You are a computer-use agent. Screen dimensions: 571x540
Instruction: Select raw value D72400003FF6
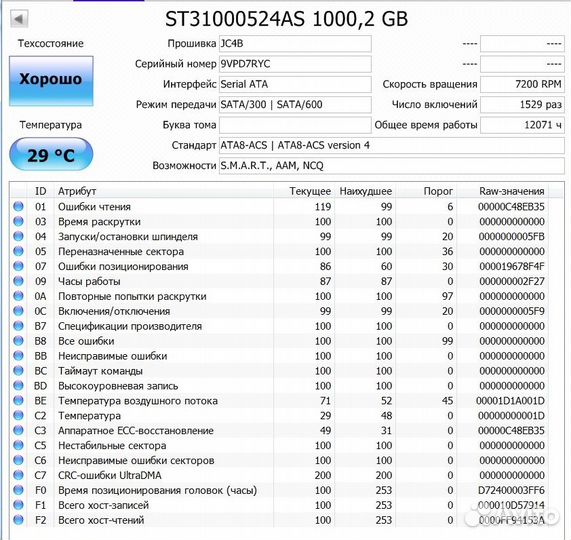511,490
